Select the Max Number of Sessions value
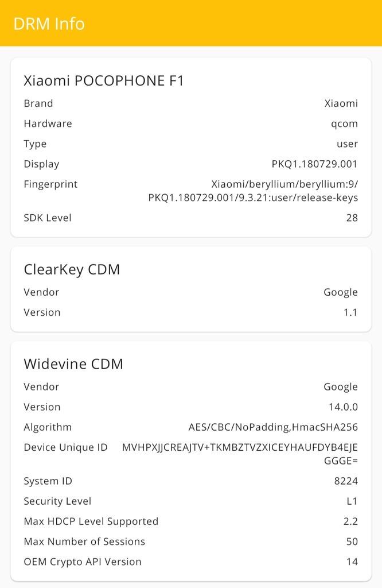 click(352, 541)
